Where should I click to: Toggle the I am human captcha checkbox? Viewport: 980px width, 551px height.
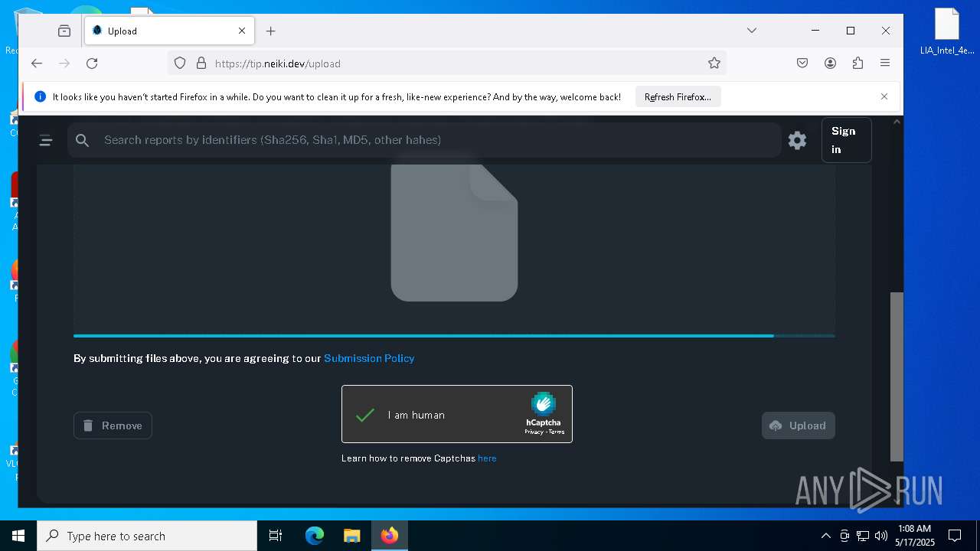click(x=365, y=415)
